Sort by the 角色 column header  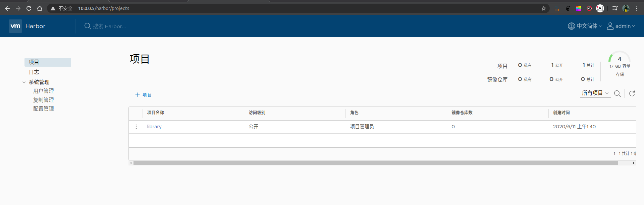pos(354,113)
